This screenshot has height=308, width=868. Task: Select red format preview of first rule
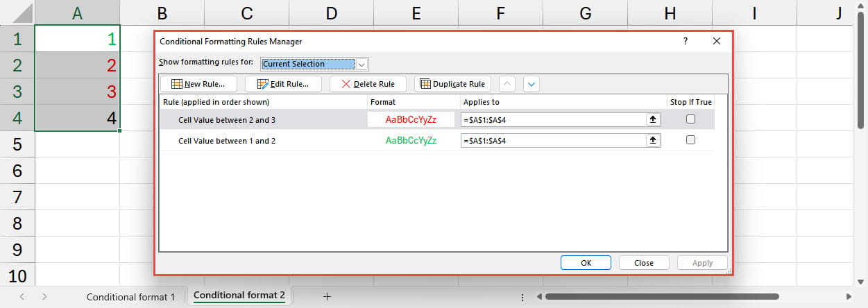click(x=411, y=119)
